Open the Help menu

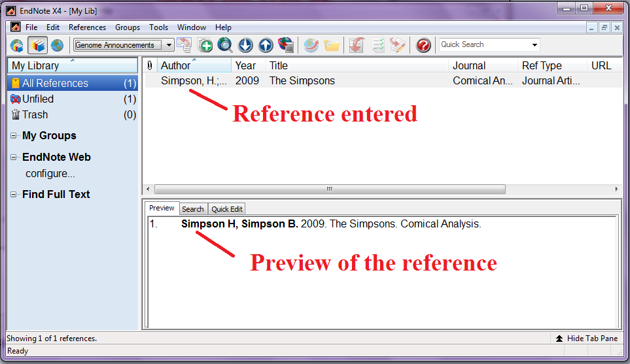click(223, 27)
